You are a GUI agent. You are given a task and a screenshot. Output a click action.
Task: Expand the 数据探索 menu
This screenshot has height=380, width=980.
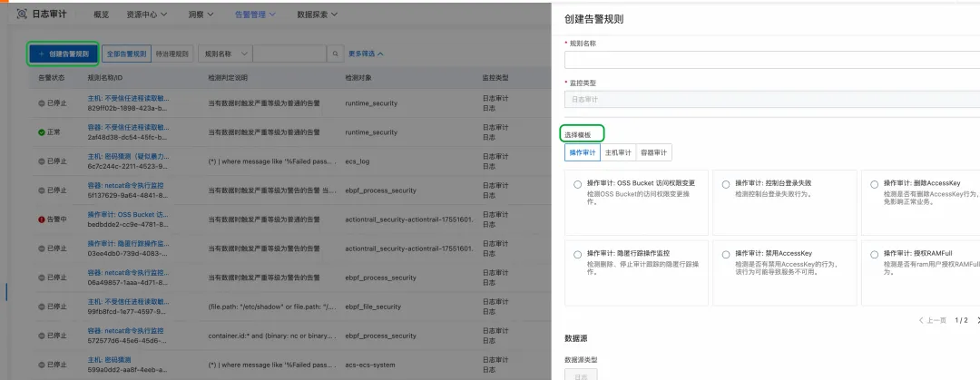tap(318, 14)
